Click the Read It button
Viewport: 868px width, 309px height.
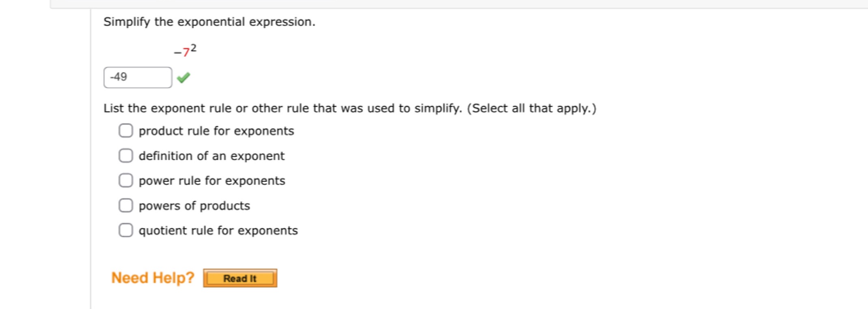[x=240, y=278]
